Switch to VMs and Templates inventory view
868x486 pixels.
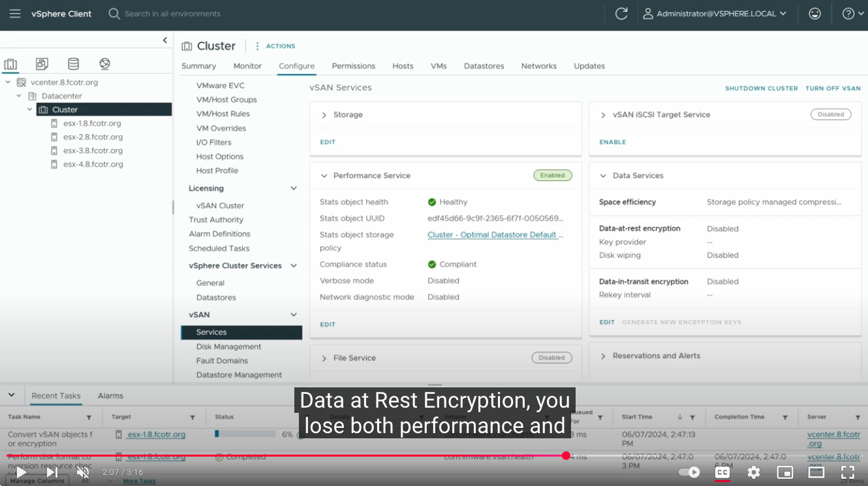[x=42, y=64]
